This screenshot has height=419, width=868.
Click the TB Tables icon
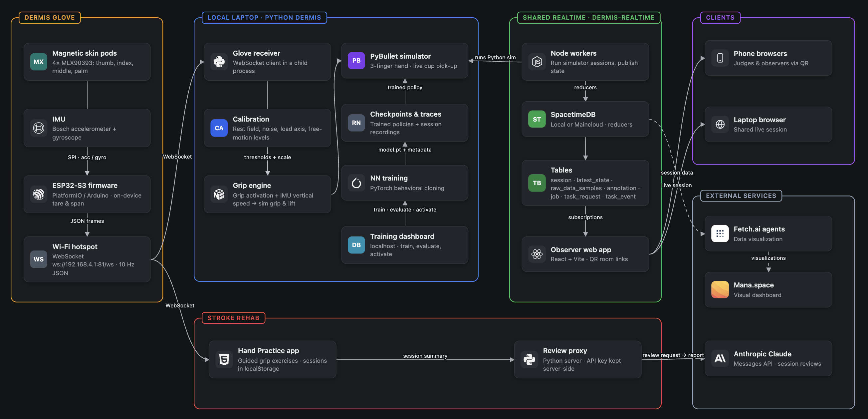(x=537, y=183)
